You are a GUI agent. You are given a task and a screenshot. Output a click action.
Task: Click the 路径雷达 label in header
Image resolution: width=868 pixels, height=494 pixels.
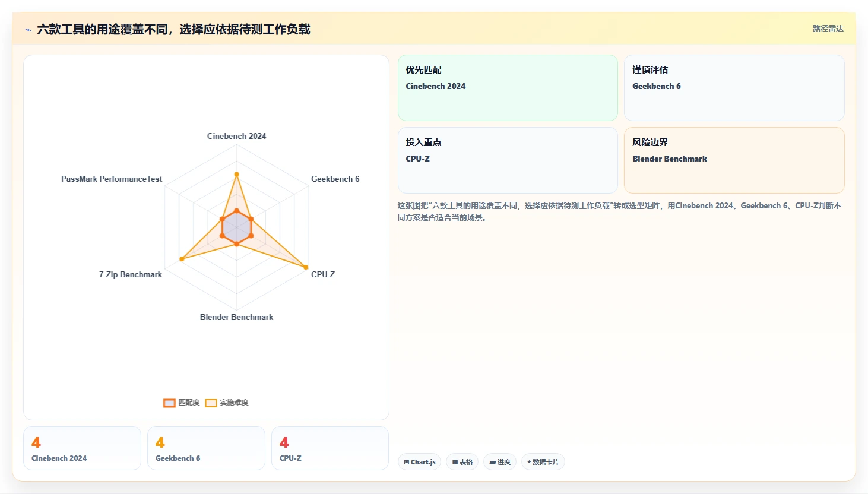pos(828,28)
